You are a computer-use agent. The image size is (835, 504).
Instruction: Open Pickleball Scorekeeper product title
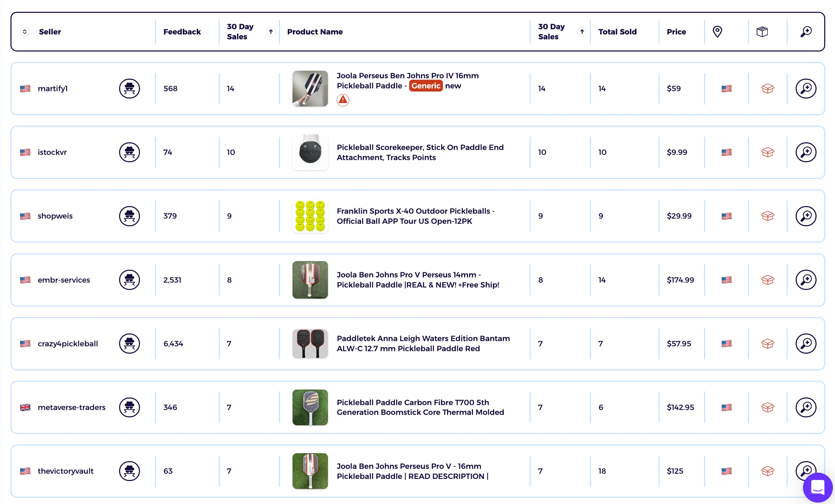(420, 152)
